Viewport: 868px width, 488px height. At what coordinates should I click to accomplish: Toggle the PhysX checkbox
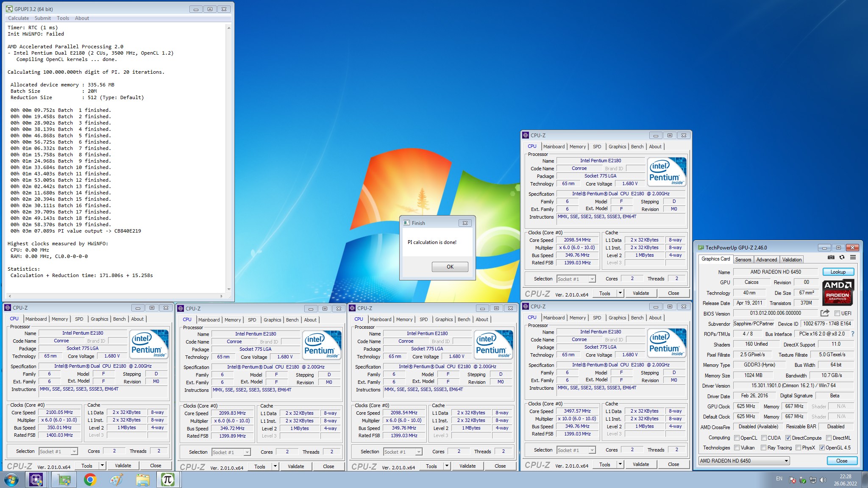(798, 448)
